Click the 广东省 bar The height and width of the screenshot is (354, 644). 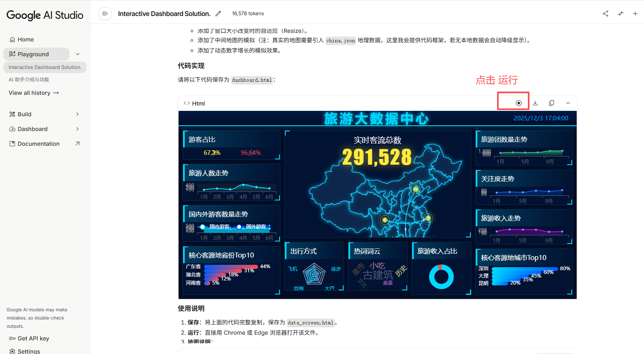231,267
